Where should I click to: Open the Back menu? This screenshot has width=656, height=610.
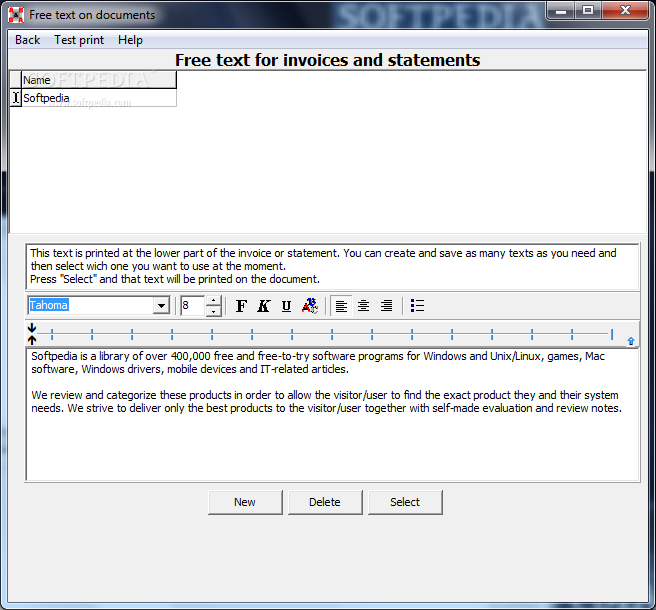[28, 40]
